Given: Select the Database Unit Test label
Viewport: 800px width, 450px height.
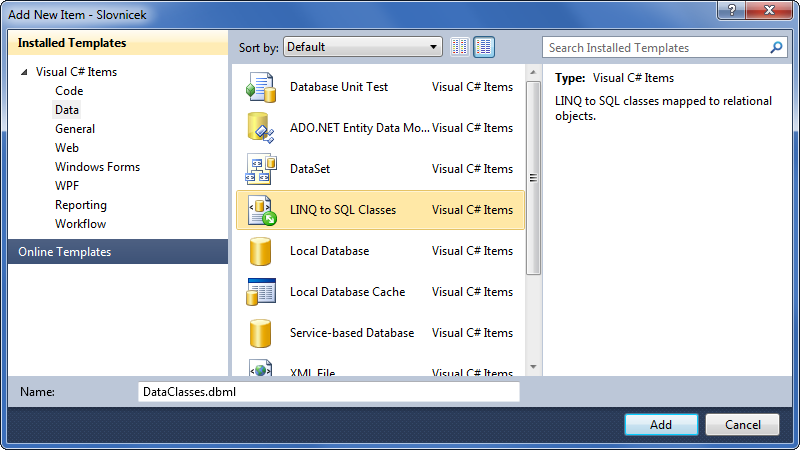Looking at the screenshot, I should [339, 87].
